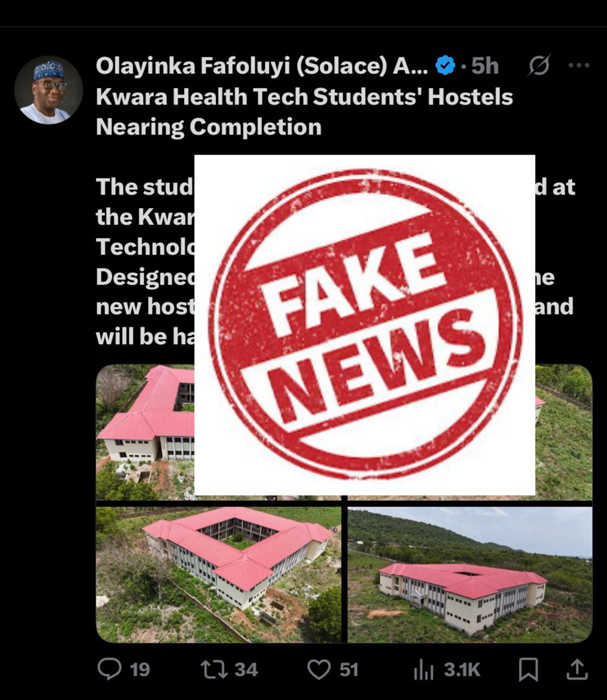Repost using the retweet arrows icon

pyautogui.click(x=215, y=670)
